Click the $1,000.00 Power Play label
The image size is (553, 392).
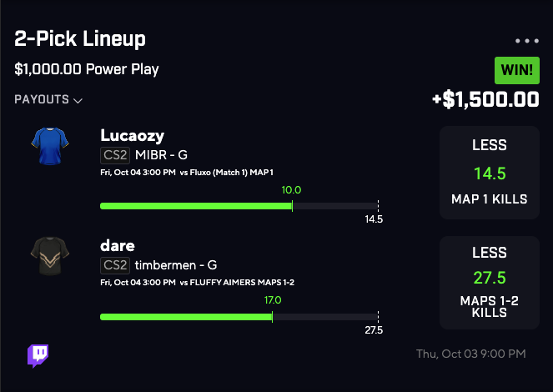[86, 69]
